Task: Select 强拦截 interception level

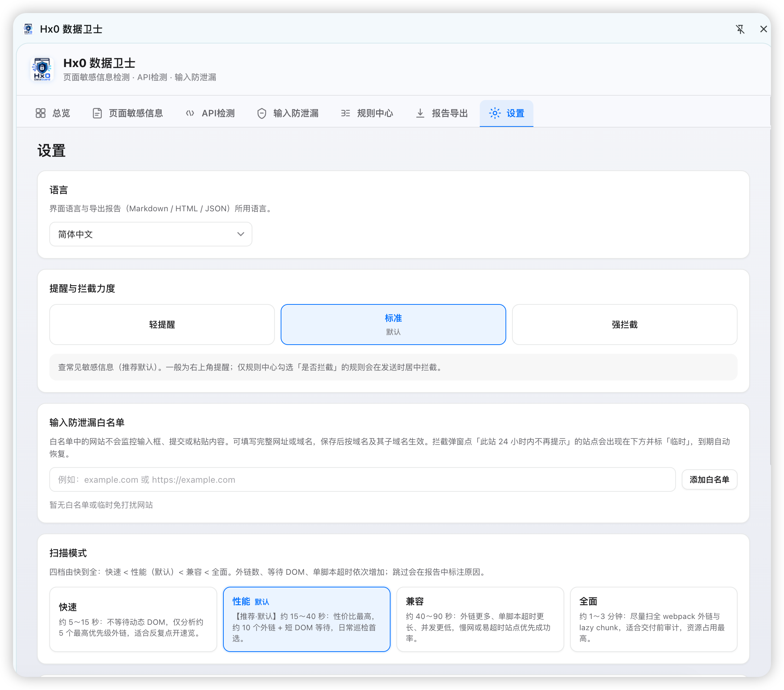Action: point(624,325)
